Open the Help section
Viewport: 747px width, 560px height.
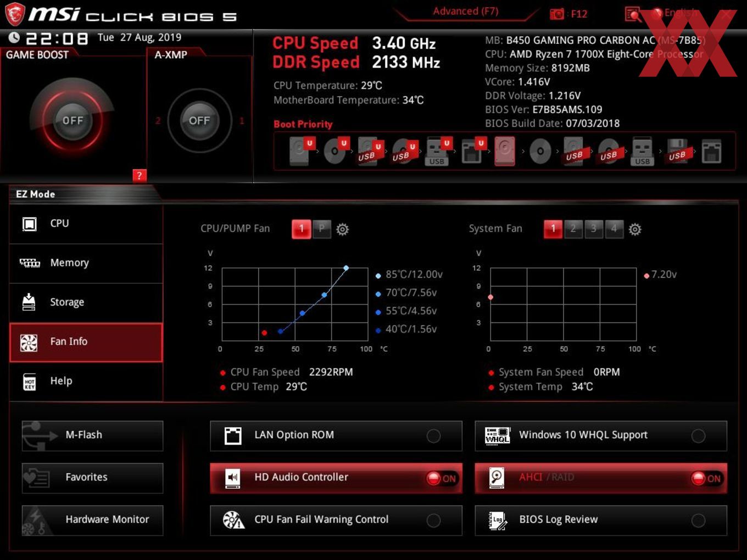click(x=86, y=381)
